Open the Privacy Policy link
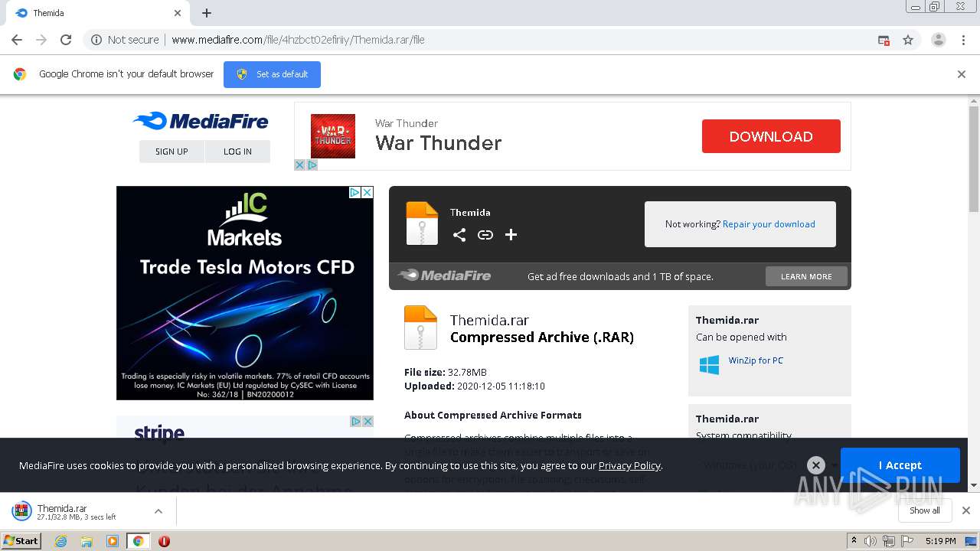This screenshot has width=980, height=551. pyautogui.click(x=629, y=465)
